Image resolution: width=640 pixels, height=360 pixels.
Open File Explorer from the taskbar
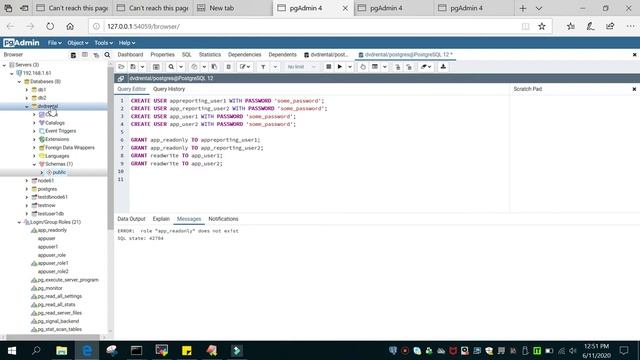62,350
